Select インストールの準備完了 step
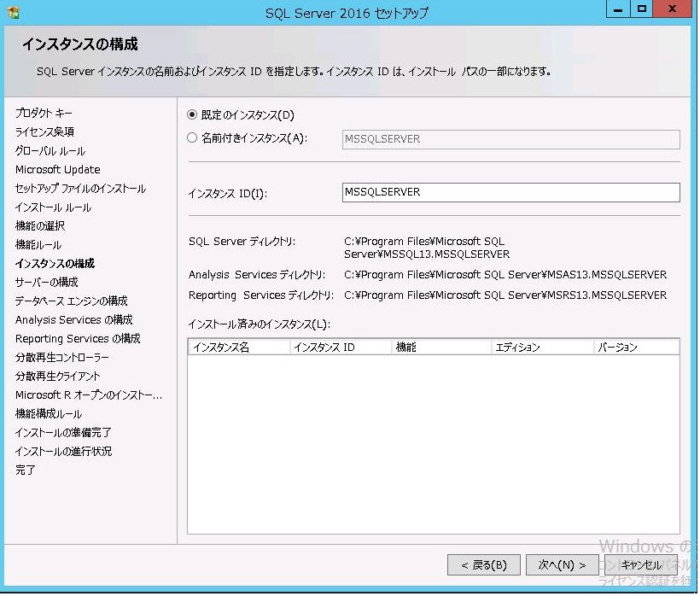The image size is (700, 596). (63, 433)
